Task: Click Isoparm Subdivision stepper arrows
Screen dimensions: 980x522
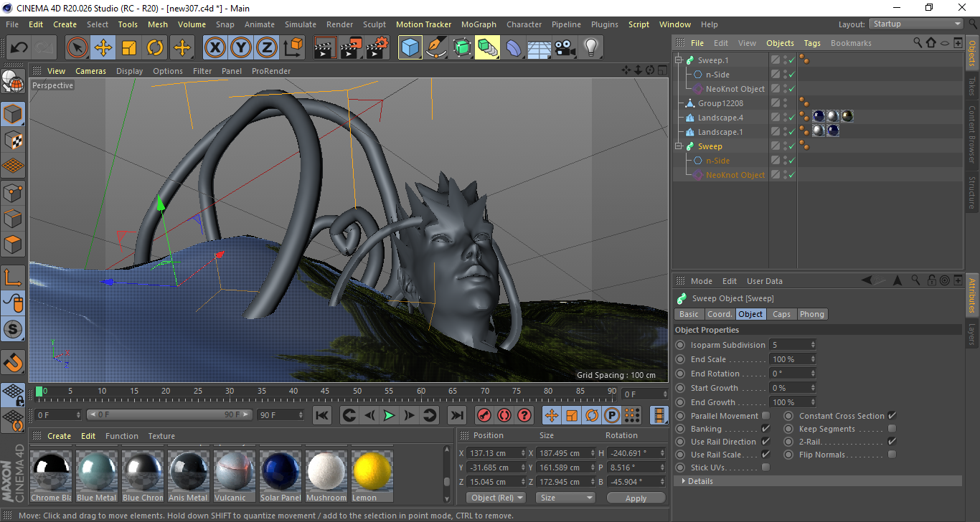Action: [x=813, y=345]
